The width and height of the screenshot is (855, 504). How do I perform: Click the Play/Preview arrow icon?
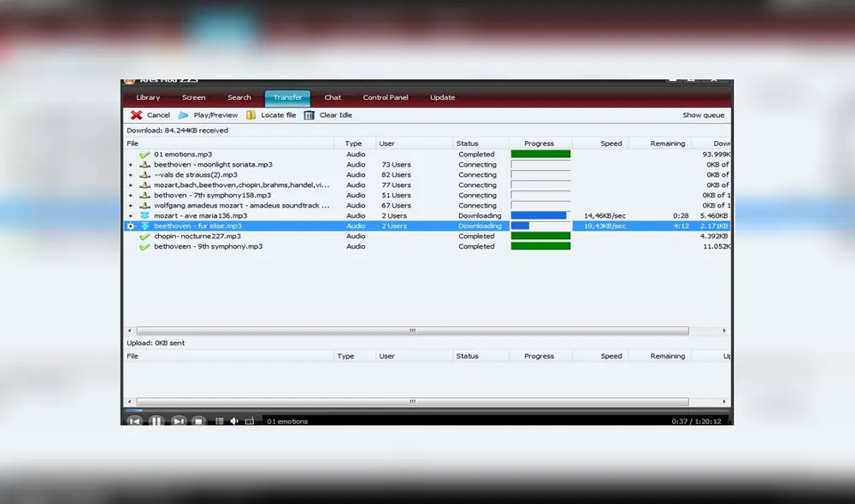tap(184, 115)
